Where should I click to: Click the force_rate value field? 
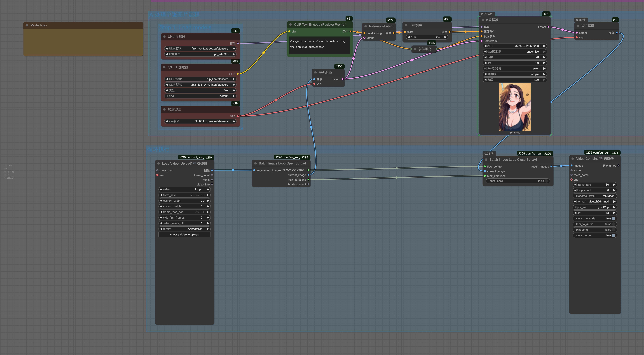(x=185, y=195)
